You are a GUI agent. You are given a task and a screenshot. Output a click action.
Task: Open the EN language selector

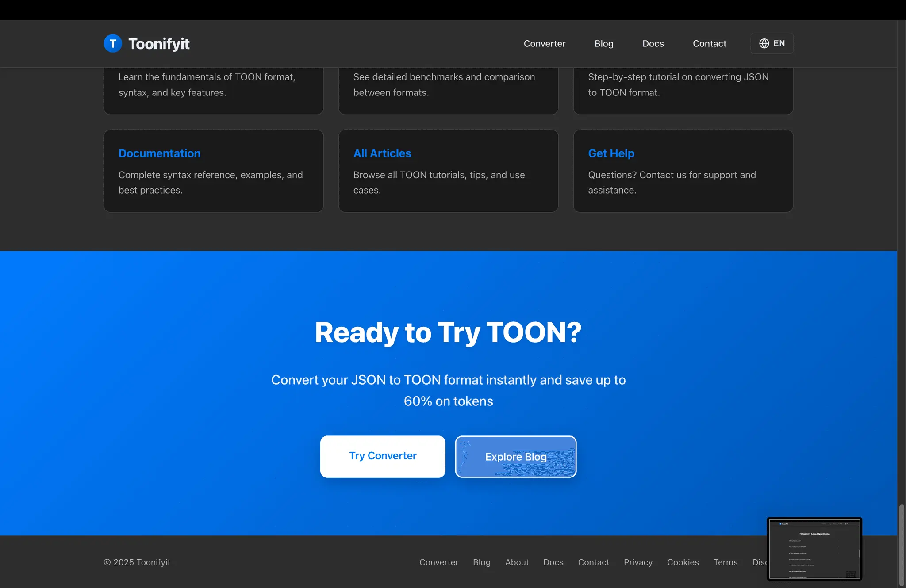coord(772,43)
